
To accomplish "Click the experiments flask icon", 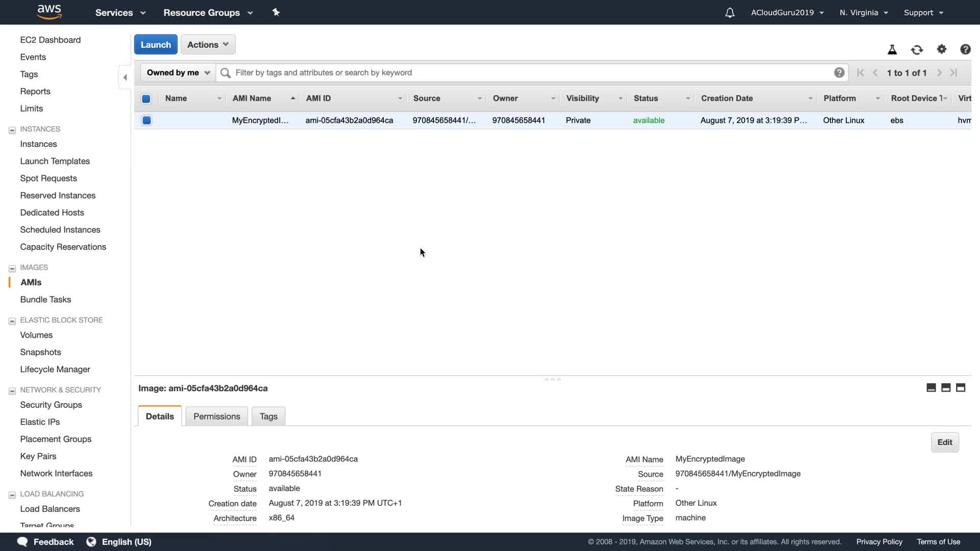I will coord(892,49).
